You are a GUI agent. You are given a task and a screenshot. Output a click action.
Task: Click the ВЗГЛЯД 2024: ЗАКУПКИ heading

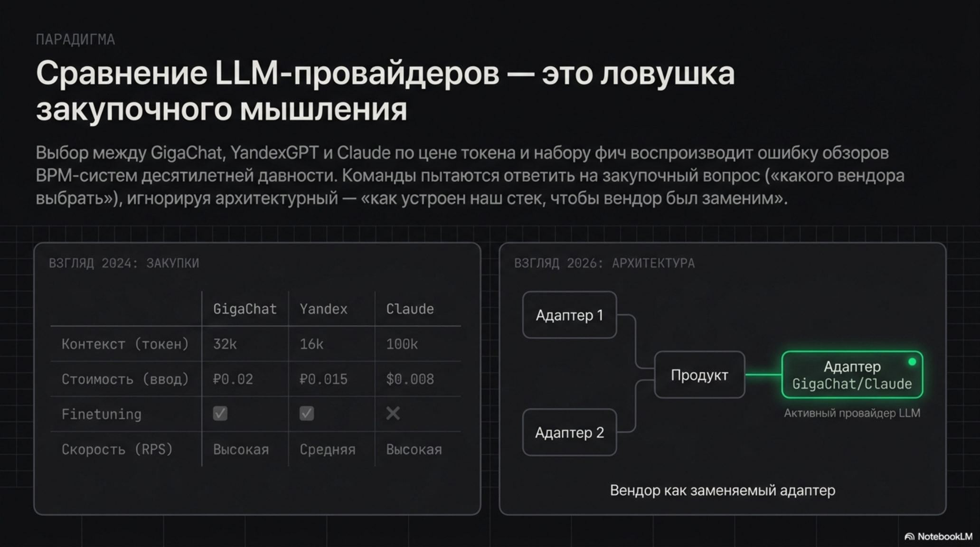[x=124, y=263]
